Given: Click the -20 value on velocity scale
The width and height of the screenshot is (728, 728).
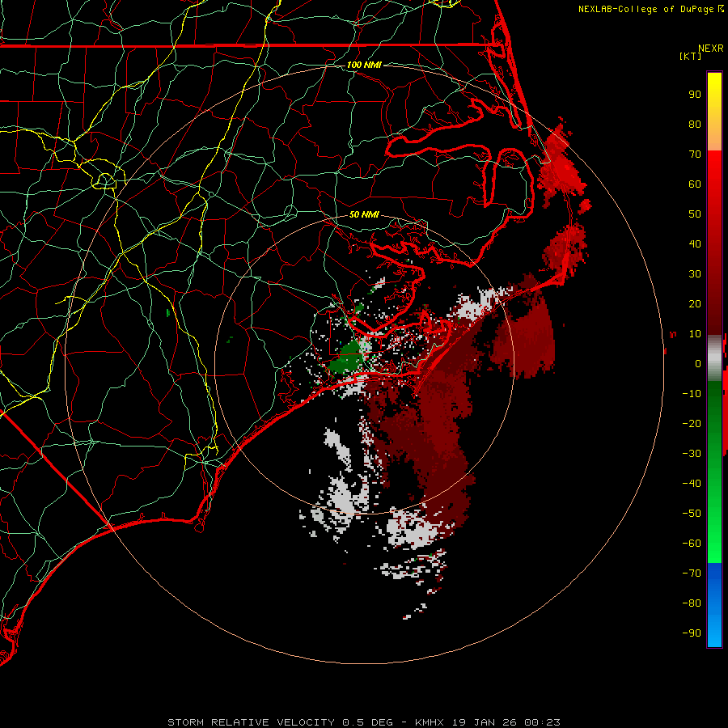Looking at the screenshot, I should tap(692, 424).
